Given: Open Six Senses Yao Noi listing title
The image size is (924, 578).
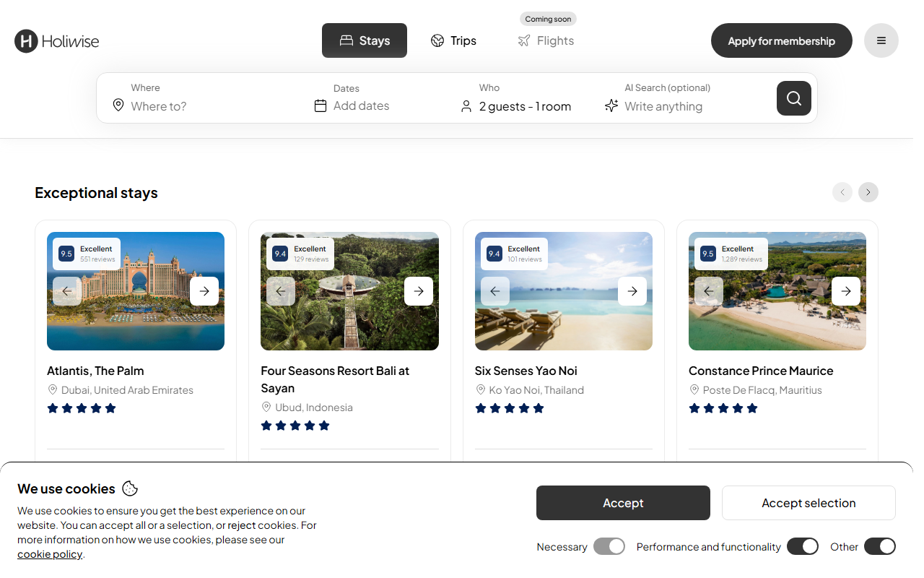Looking at the screenshot, I should tap(526, 371).
